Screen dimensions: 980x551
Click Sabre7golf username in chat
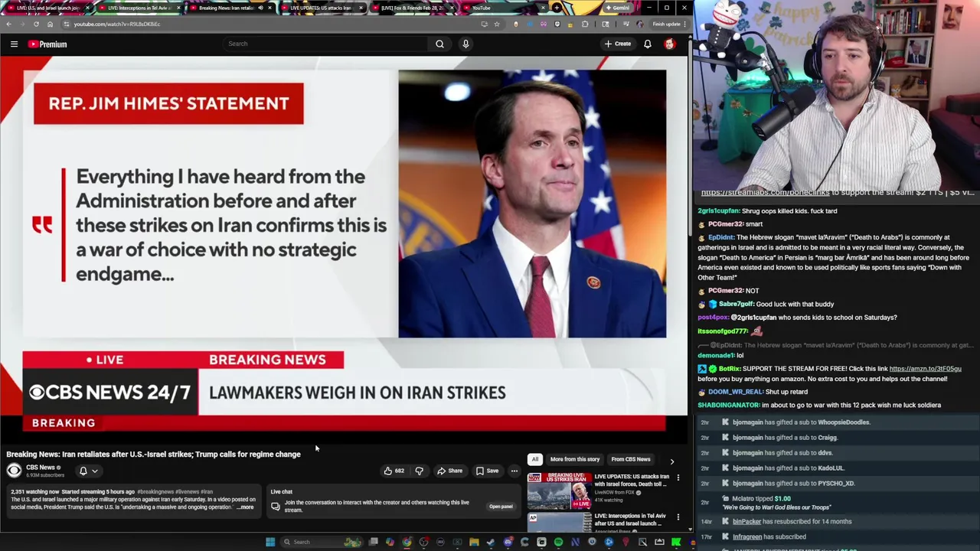(x=737, y=305)
